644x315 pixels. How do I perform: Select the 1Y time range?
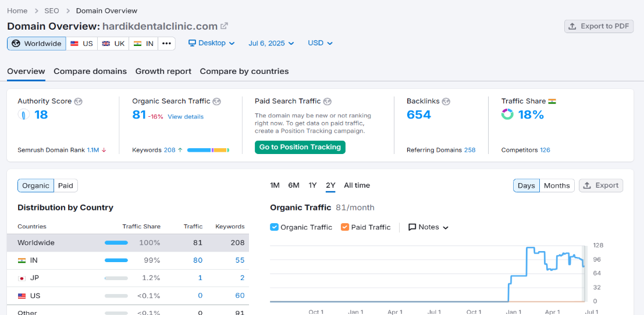(312, 185)
